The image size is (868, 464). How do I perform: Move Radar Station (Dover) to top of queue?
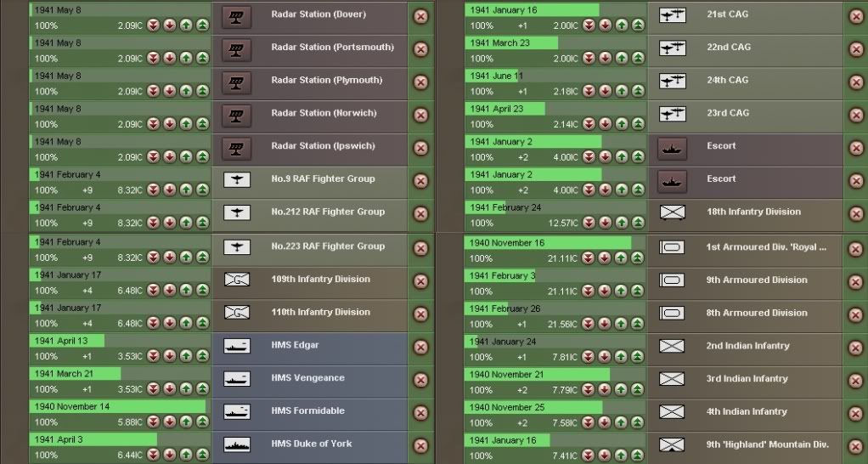[203, 25]
